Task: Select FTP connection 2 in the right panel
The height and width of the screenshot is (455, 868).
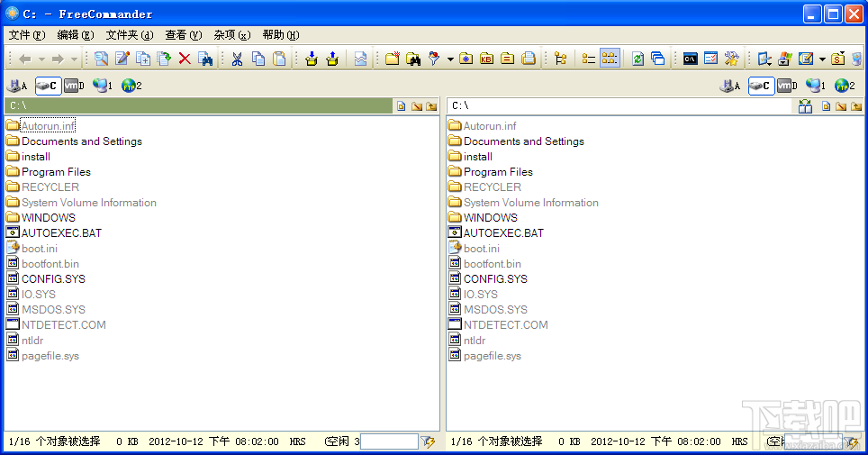Action: tap(845, 86)
